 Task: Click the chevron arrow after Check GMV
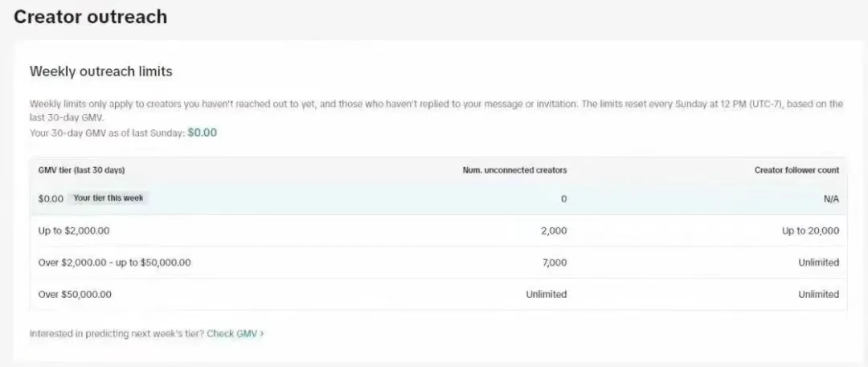click(262, 333)
